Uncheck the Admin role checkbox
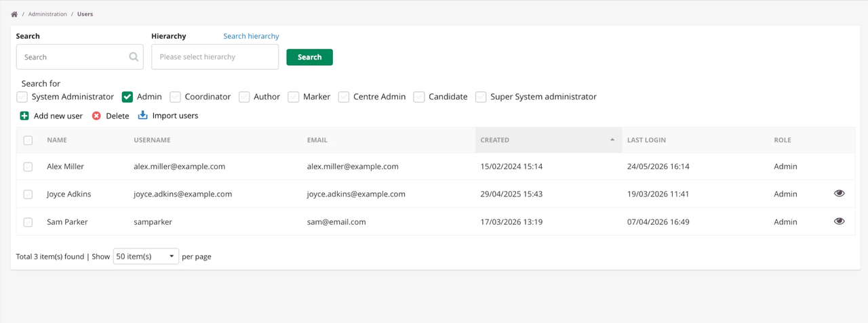Screen dimensions: 868x323 pyautogui.click(x=127, y=97)
